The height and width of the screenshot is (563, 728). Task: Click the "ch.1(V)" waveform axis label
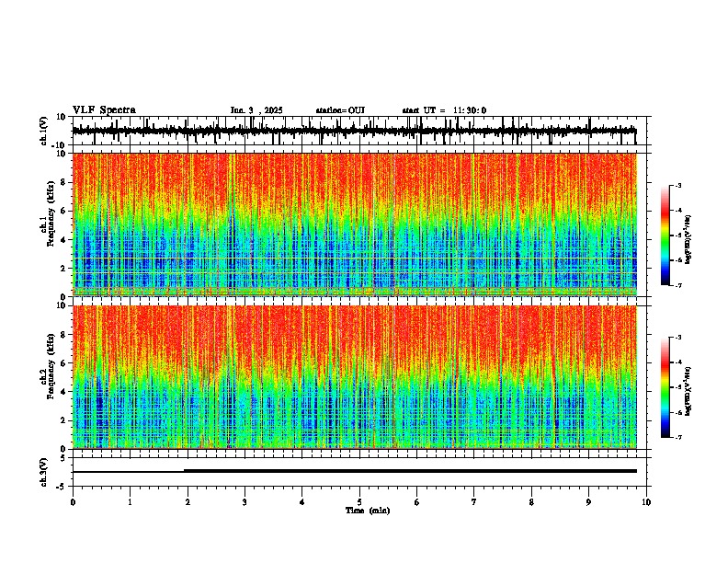[x=44, y=131]
